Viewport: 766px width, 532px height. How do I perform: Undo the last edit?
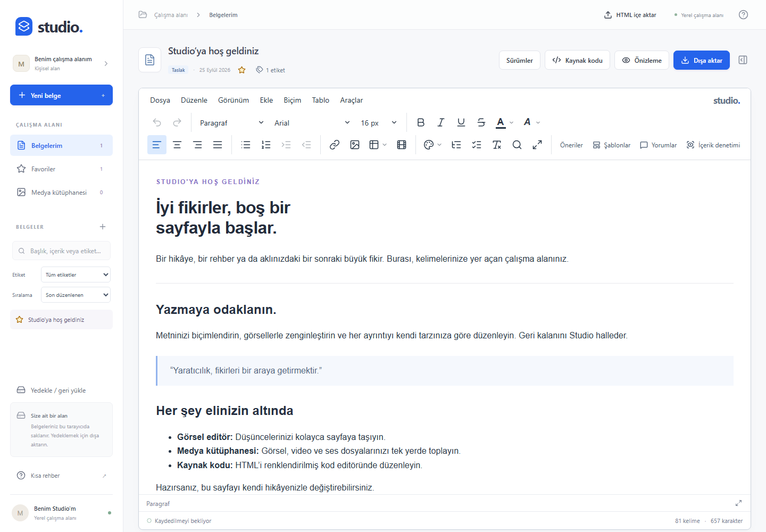pos(157,122)
